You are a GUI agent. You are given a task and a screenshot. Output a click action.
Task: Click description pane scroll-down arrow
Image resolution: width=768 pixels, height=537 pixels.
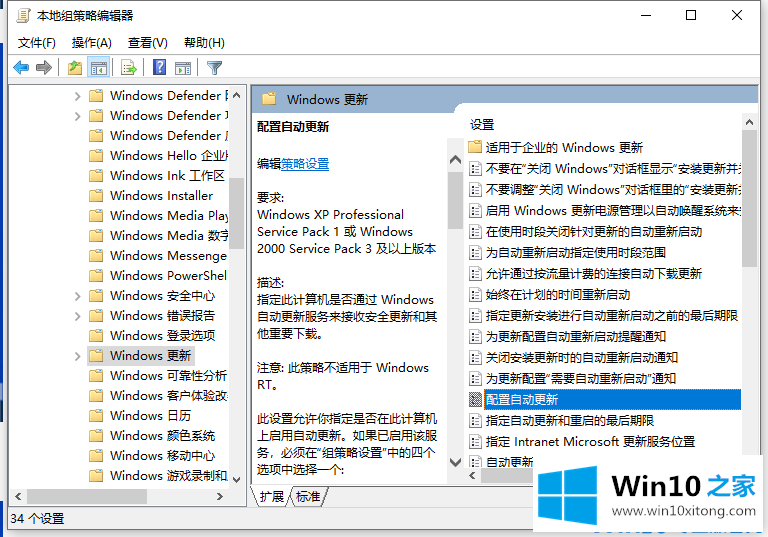coord(456,462)
